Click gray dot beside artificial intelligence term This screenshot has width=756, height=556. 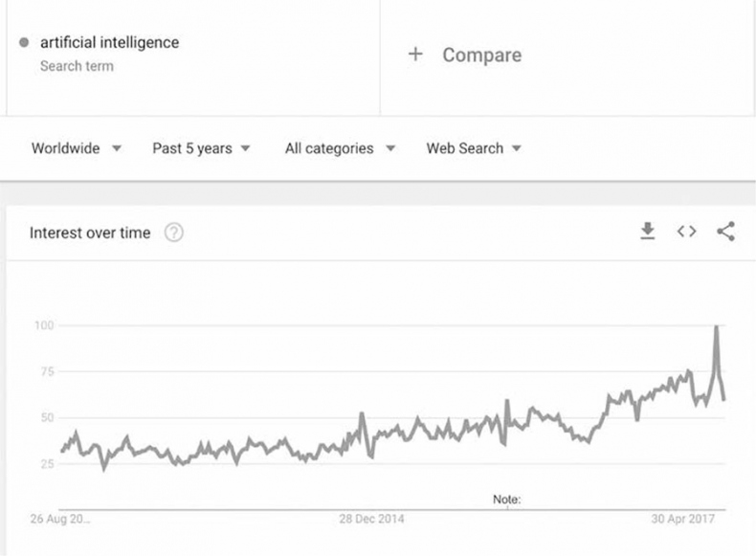tap(24, 43)
